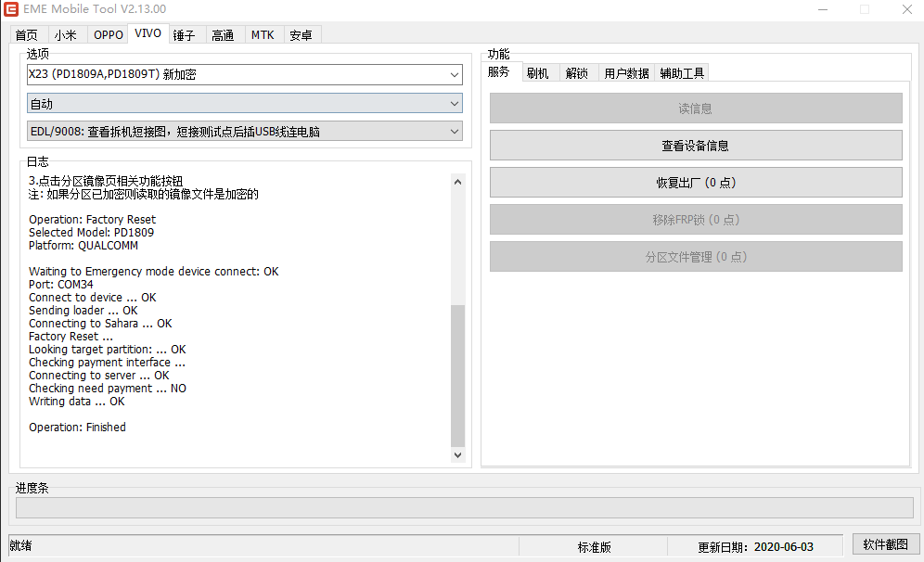The height and width of the screenshot is (562, 924).
Task: Open the 自动 mode dropdown
Action: 245,104
